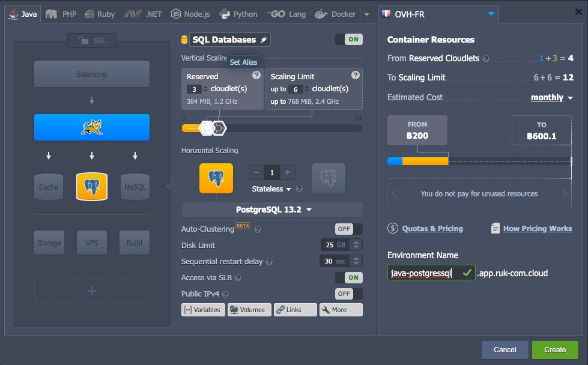Switch to the .NET tab
588x365 pixels.
click(x=142, y=14)
